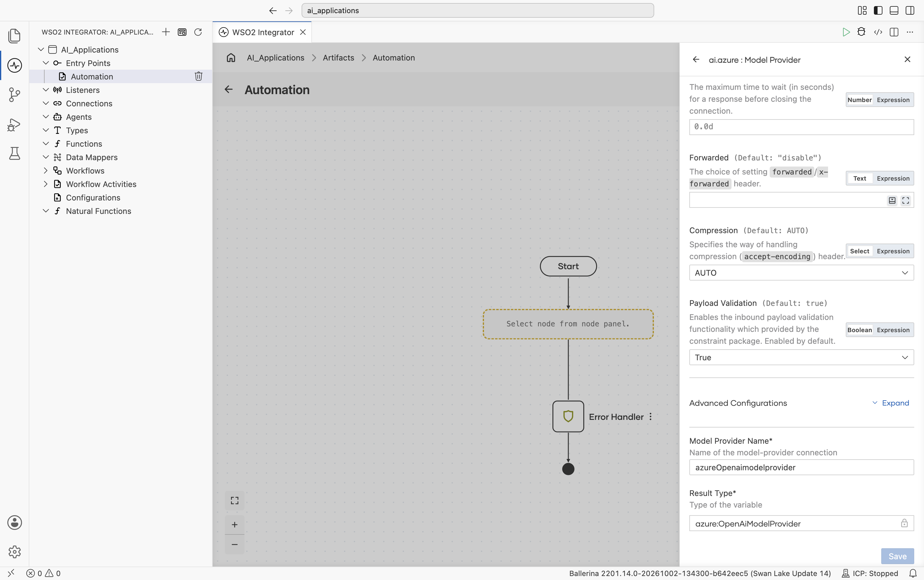Viewport: 924px width, 580px height.
Task: Save the model provider configuration
Action: 897,556
